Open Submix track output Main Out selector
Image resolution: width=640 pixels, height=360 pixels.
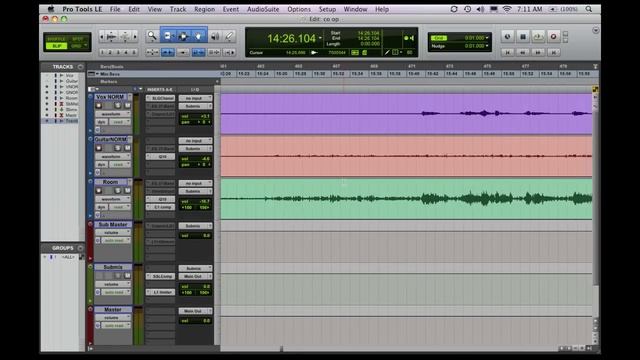196,276
